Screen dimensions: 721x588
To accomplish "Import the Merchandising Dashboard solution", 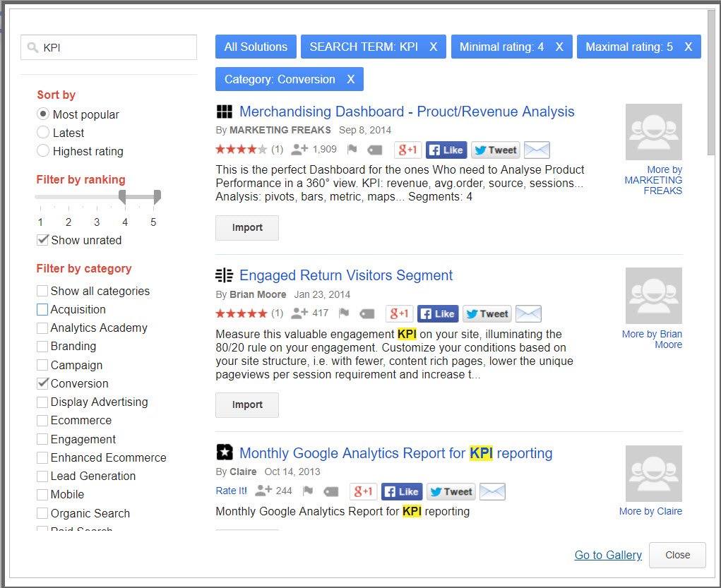I will coord(247,227).
